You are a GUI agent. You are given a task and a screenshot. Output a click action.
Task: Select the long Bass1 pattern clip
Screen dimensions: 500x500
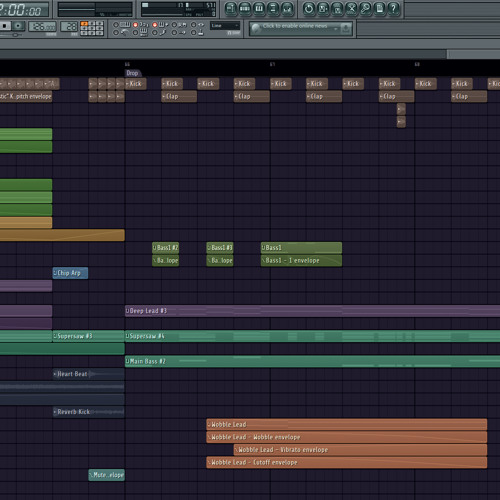(x=301, y=248)
